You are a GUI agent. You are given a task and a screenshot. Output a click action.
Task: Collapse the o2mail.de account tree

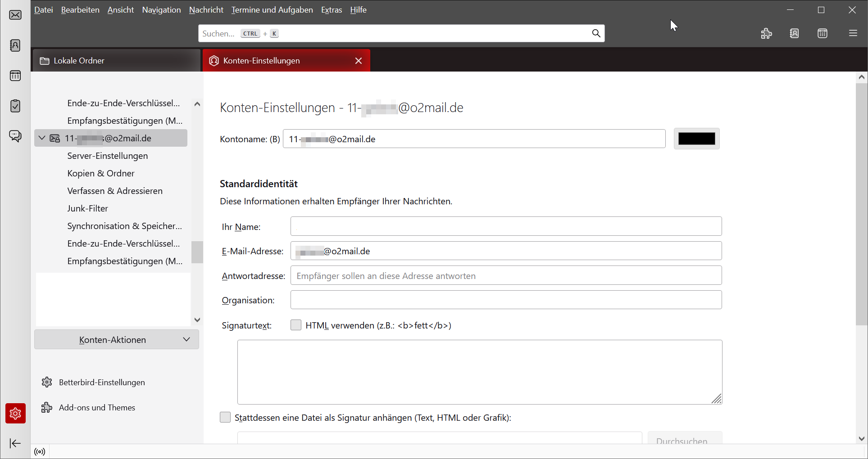42,138
